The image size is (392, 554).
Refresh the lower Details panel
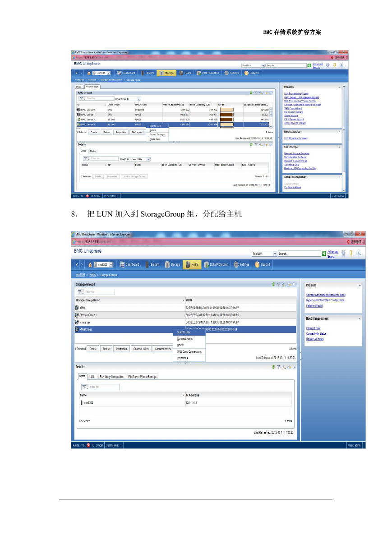pos(273,367)
